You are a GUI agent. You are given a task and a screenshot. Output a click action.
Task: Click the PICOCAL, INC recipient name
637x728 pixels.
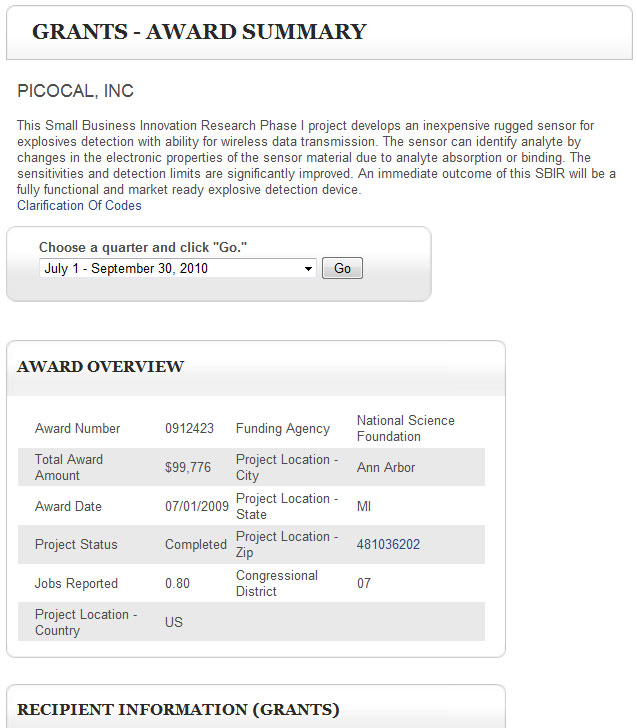click(x=75, y=91)
